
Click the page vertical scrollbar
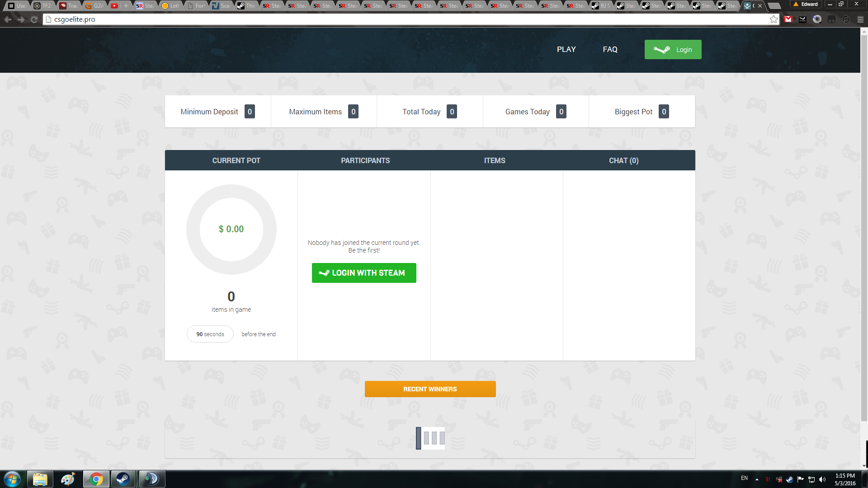pos(864,226)
